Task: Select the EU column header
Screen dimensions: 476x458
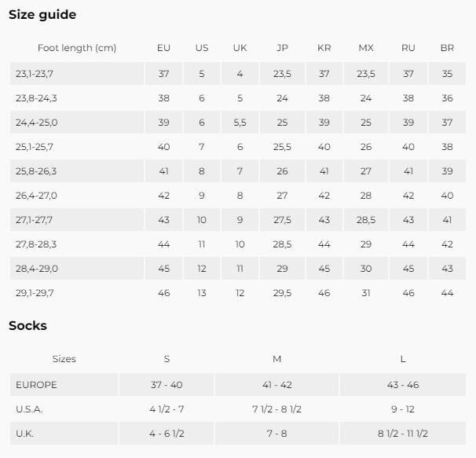Action: tap(163, 48)
